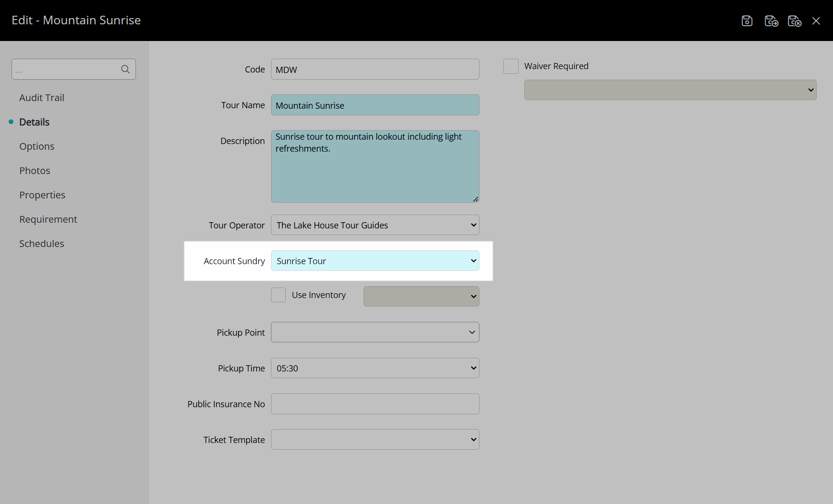Open the Tour Operator dropdown

(375, 225)
